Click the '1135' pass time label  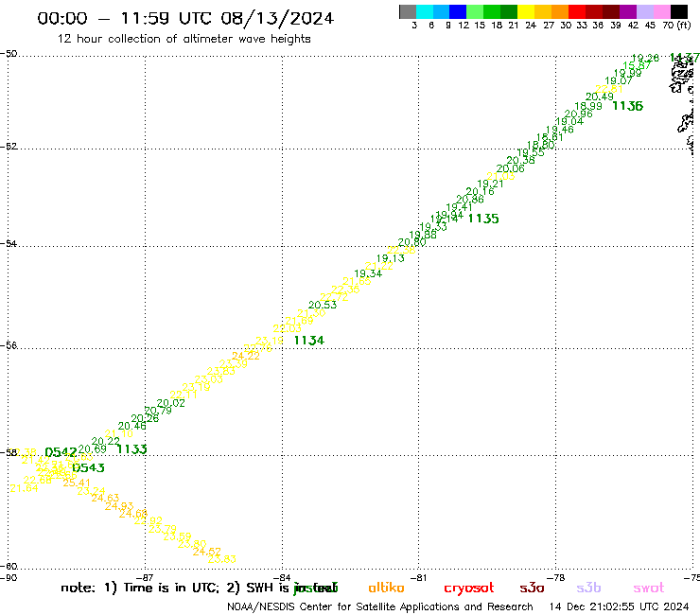pos(483,219)
